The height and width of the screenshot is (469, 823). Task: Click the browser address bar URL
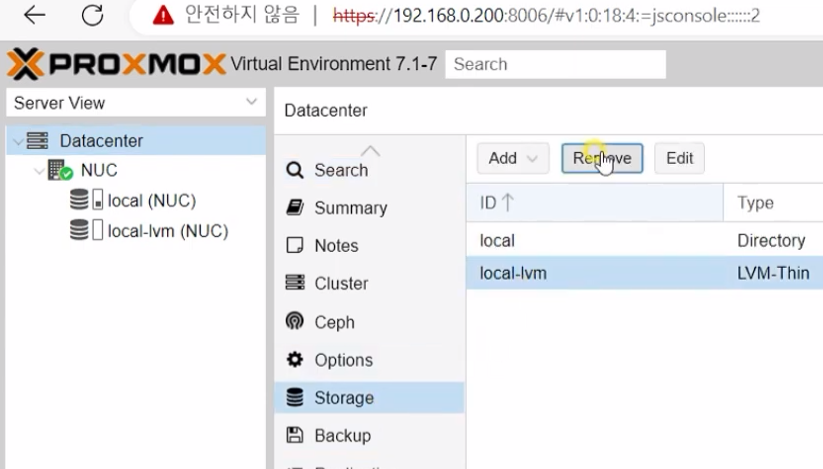coord(546,15)
